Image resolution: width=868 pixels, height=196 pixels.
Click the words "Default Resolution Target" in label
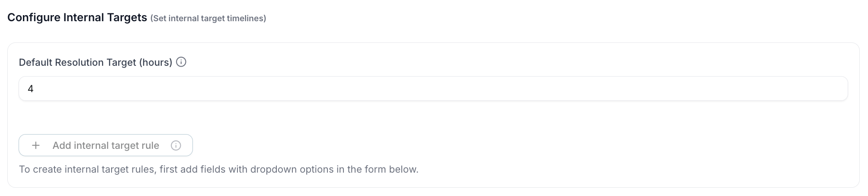[78, 62]
